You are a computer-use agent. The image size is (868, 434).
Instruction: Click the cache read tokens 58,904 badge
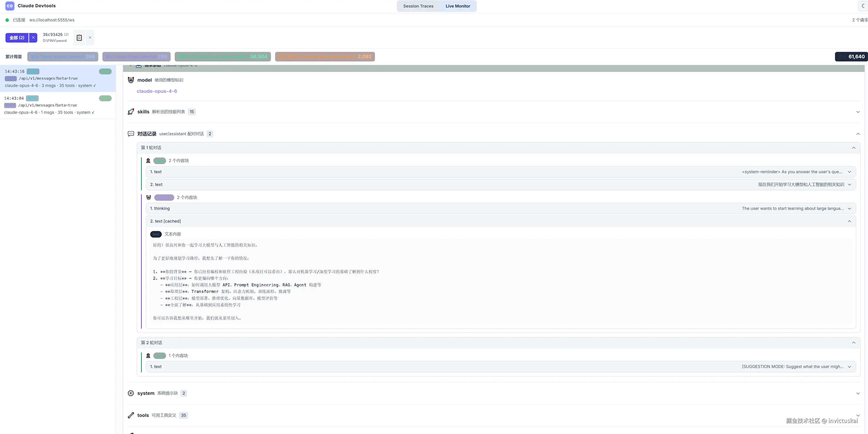pos(223,57)
